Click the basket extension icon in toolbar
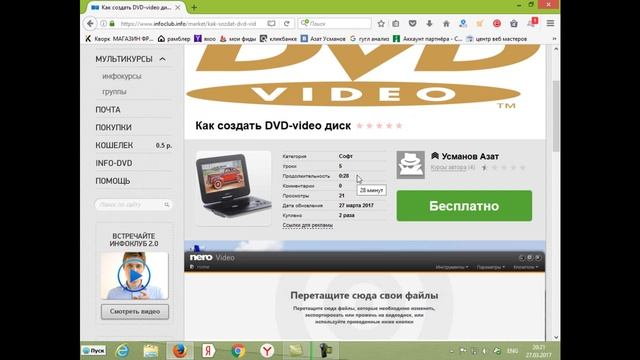 click(514, 24)
